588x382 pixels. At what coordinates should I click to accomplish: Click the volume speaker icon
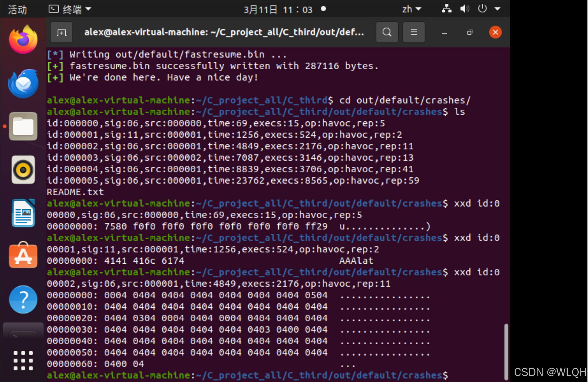(464, 9)
